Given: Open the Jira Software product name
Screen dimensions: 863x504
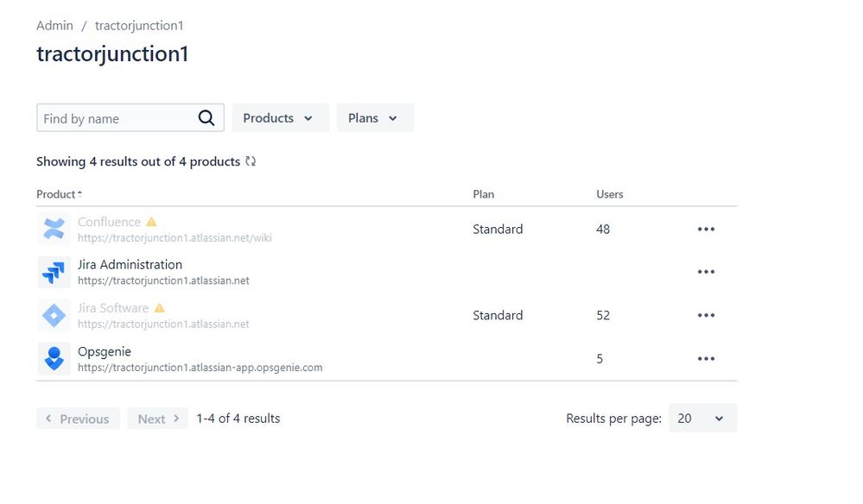Looking at the screenshot, I should (113, 308).
